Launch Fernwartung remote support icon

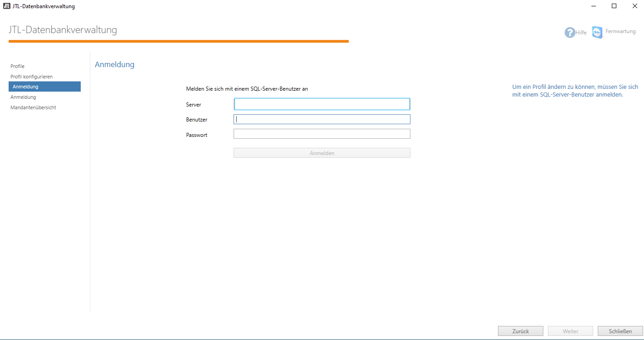597,32
